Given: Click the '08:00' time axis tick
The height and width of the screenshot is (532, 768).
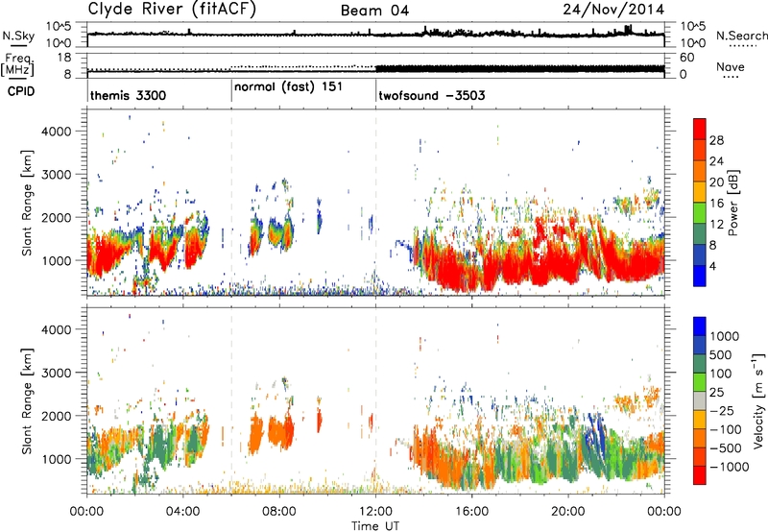Looking at the screenshot, I should tap(279, 512).
